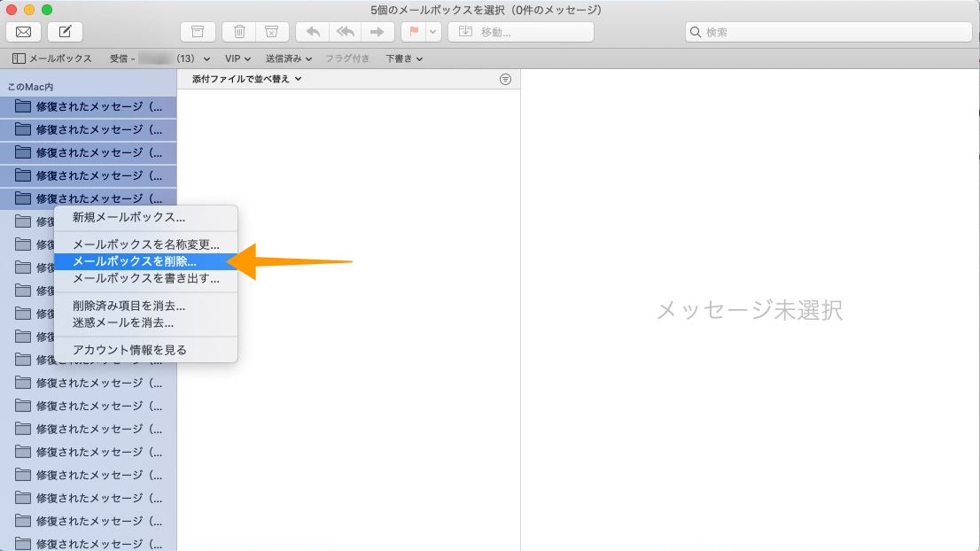The width and height of the screenshot is (980, 551).
Task: Choose 迷惑メールを消去... menu entry
Action: 145,322
